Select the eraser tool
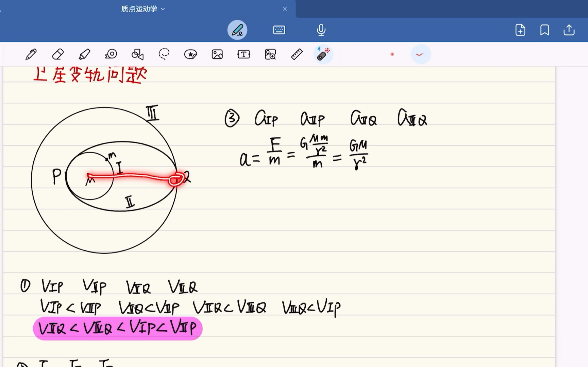 (58, 54)
